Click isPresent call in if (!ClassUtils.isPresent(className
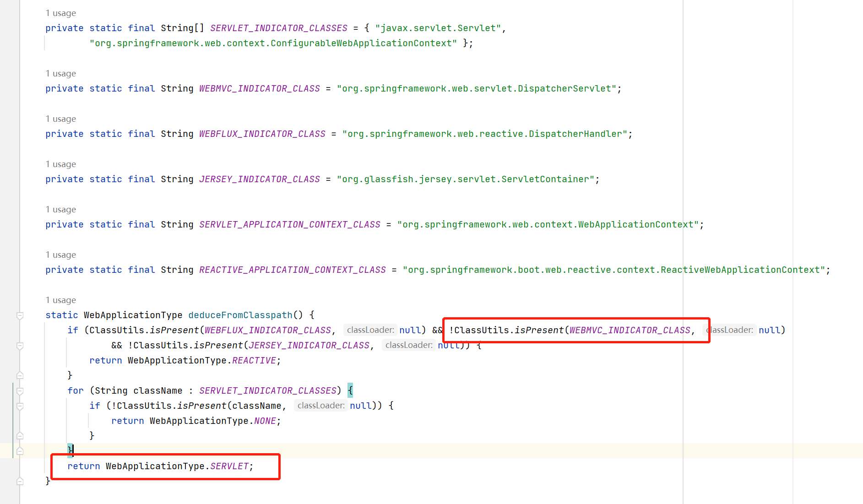The image size is (863, 504). coord(202,406)
